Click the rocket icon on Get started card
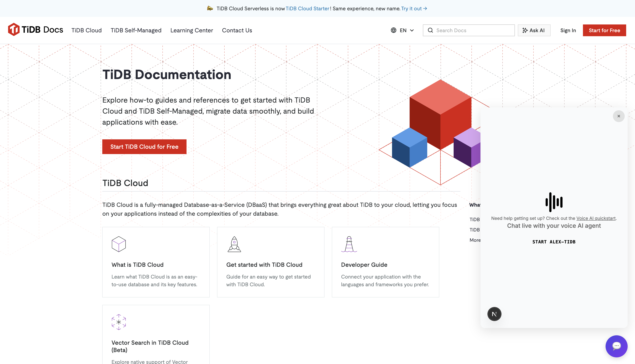The width and height of the screenshot is (635, 364). (x=234, y=244)
